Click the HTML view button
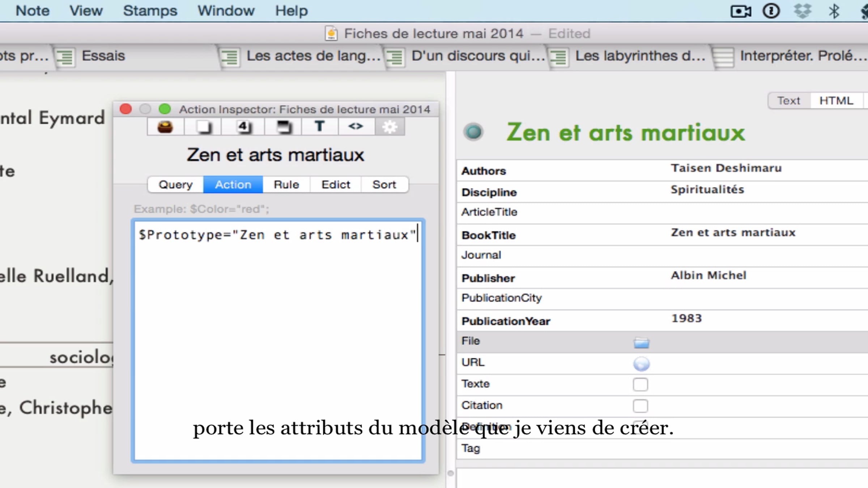 click(836, 101)
